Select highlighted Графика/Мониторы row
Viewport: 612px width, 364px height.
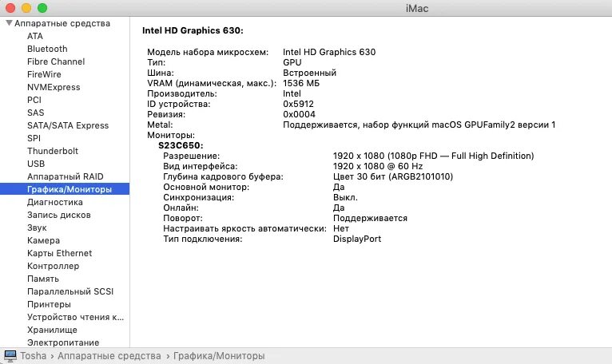tap(65, 189)
